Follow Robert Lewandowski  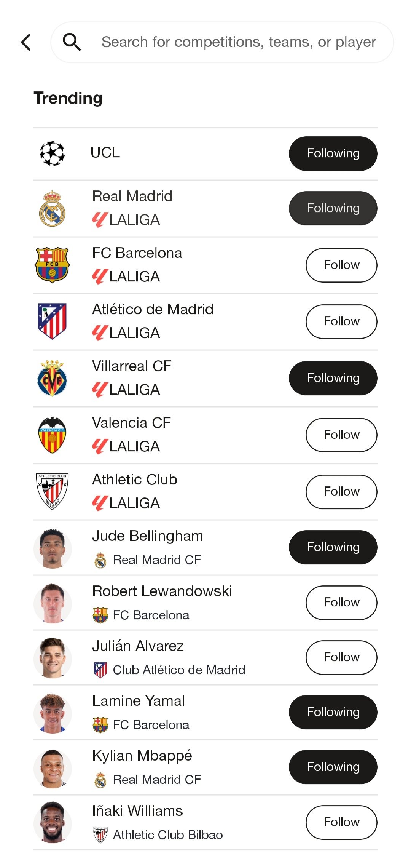(341, 603)
